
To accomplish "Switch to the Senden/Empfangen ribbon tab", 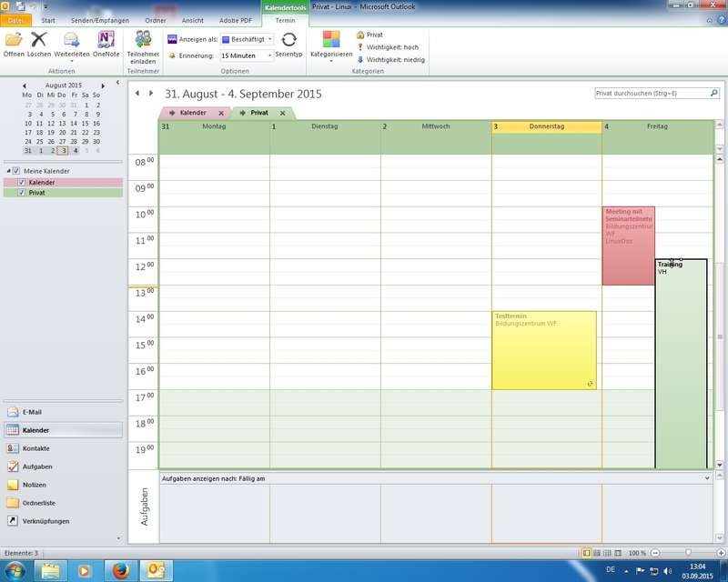I will (99, 19).
